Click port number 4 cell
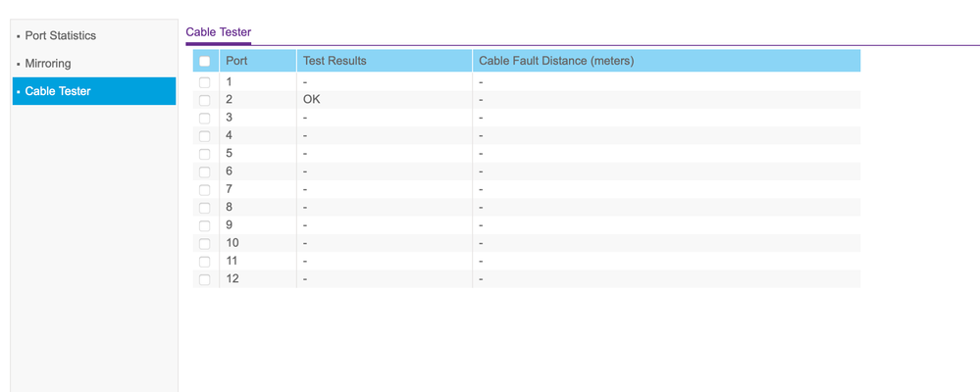Viewport: 980px width, 392px height. pos(257,135)
